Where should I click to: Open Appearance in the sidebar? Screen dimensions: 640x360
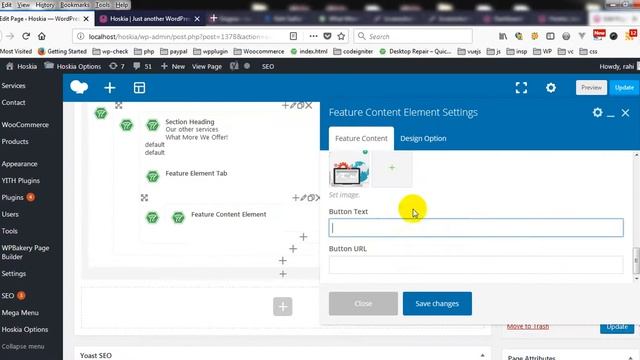tap(19, 164)
